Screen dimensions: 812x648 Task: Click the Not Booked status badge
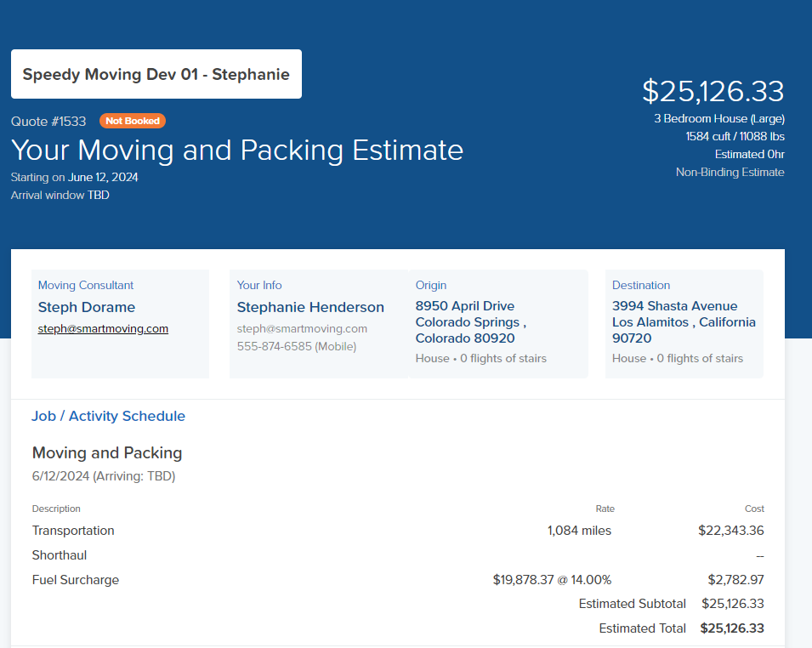point(133,121)
